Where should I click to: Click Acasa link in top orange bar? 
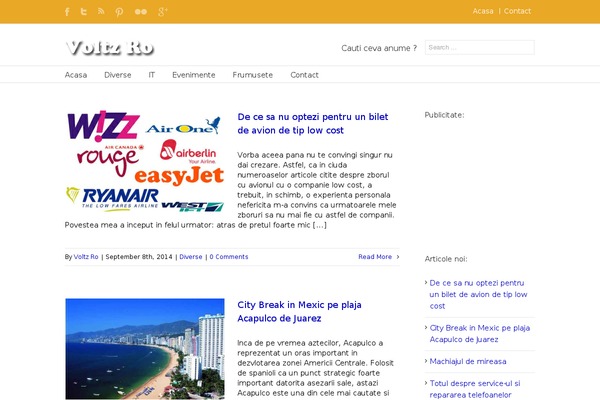[483, 11]
